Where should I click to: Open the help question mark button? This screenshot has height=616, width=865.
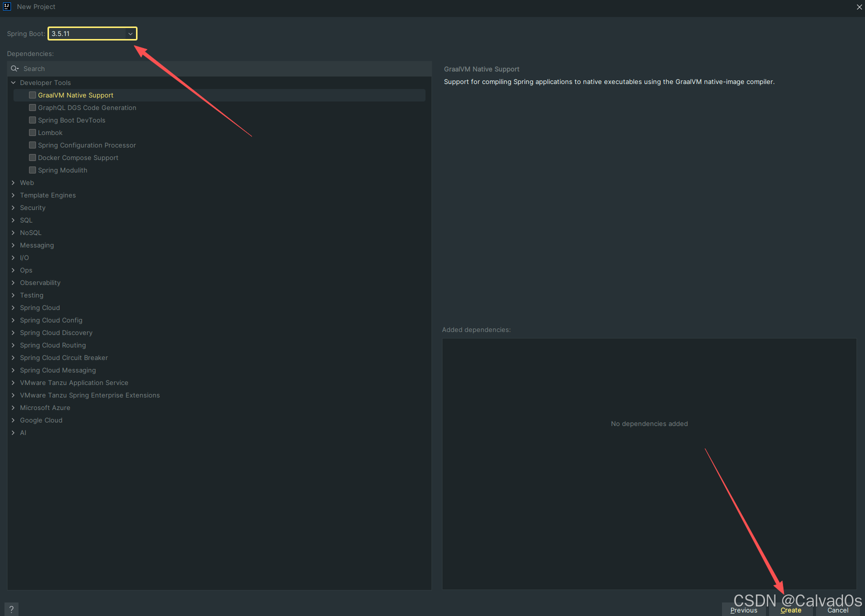tap(11, 609)
